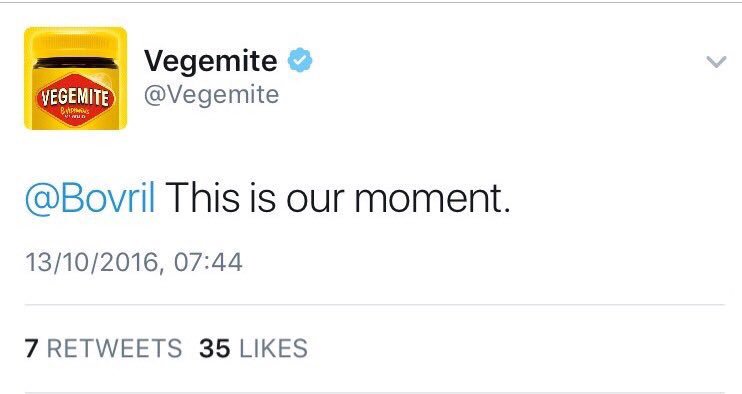Click the bold number 35 like count
The height and width of the screenshot is (394, 742).
tap(215, 348)
